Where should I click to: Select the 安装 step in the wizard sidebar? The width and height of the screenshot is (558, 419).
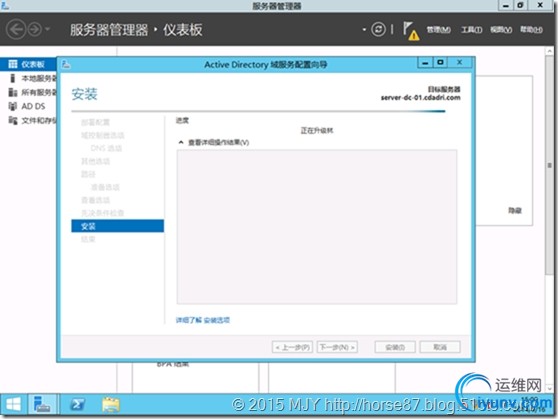(x=117, y=226)
